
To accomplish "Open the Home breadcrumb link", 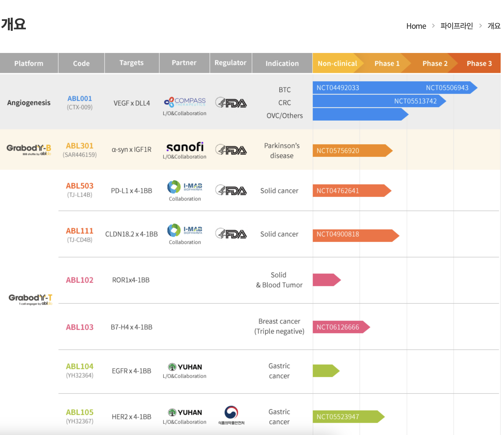I will click(x=416, y=26).
